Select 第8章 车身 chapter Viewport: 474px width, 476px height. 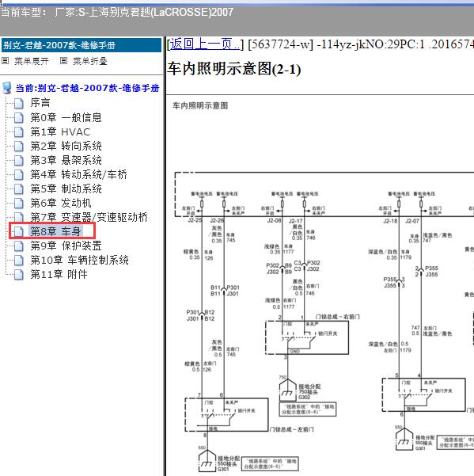[x=55, y=231]
